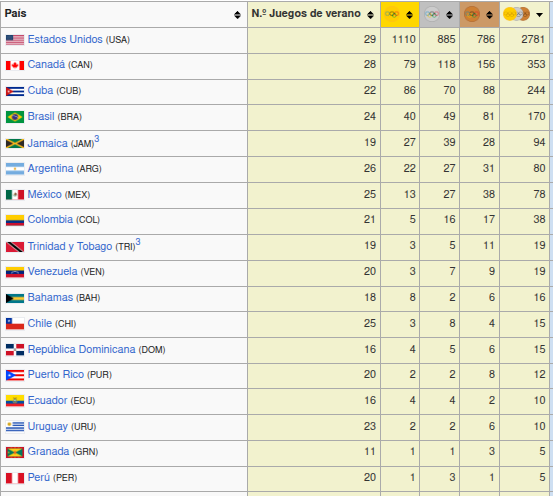Click the Perú flag icon

pyautogui.click(x=15, y=478)
